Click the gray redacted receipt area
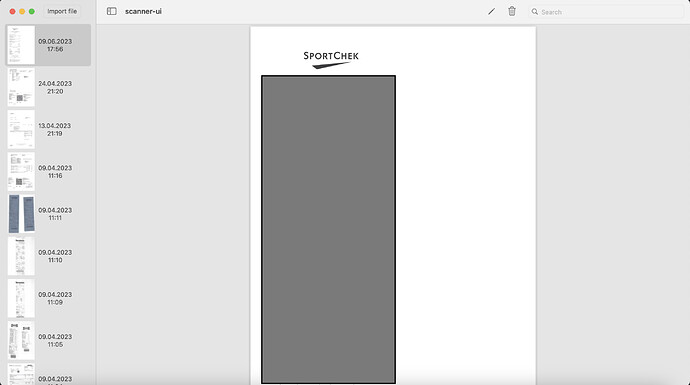This screenshot has height=385, width=690. point(328,230)
